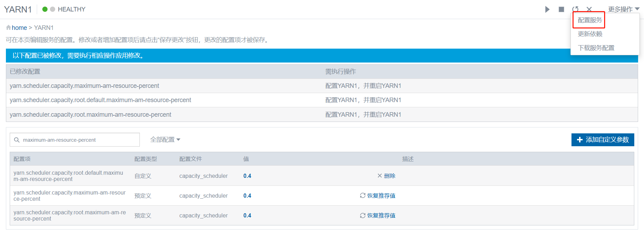Edit the 0.4 value of root.default row
The width and height of the screenshot is (644, 240).
point(247,176)
